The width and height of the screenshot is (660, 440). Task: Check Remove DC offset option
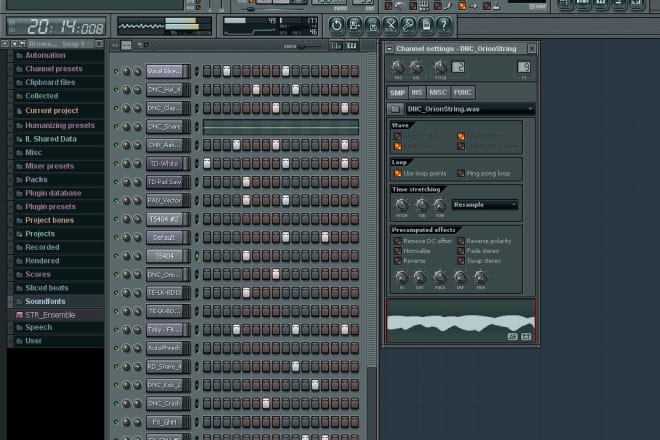pyautogui.click(x=397, y=241)
